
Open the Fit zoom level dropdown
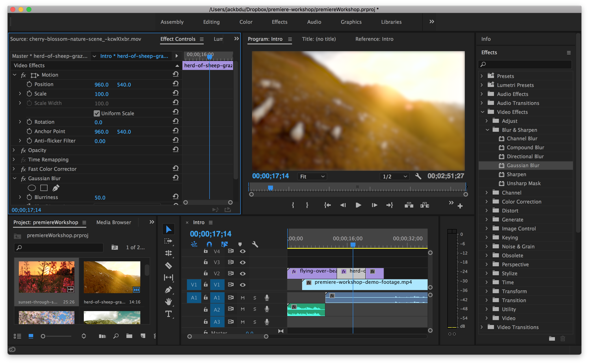[x=312, y=176]
